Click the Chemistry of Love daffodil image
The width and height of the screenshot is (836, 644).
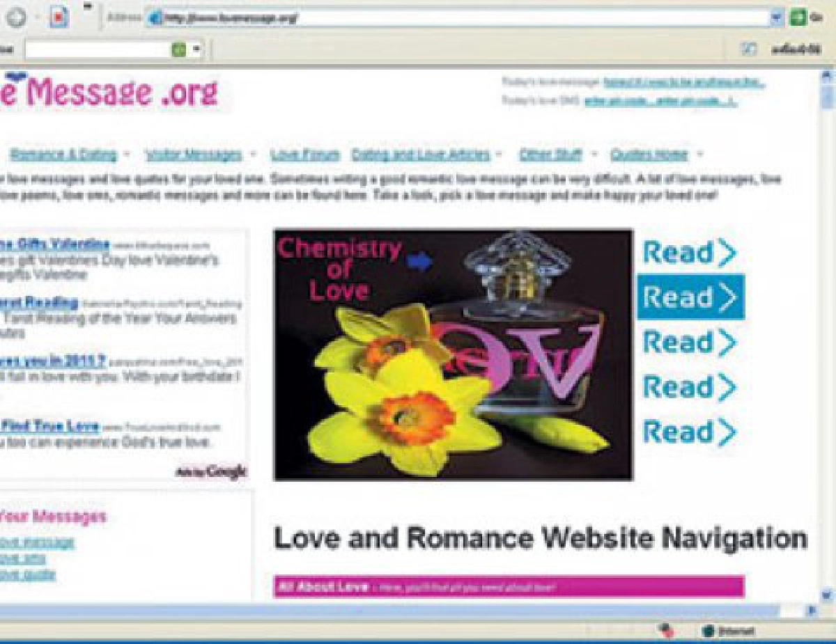(453, 355)
